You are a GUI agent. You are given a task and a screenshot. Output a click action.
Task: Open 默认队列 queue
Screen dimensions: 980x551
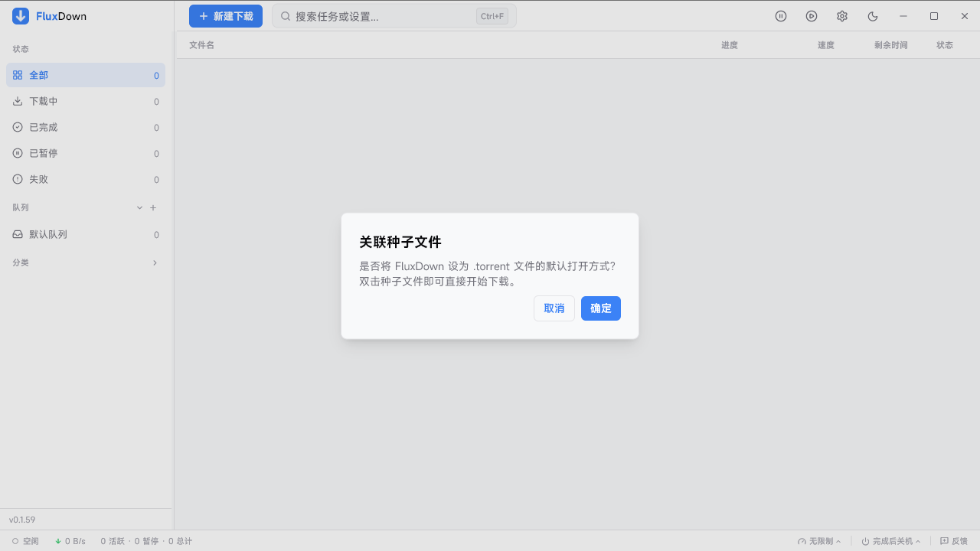(x=86, y=234)
